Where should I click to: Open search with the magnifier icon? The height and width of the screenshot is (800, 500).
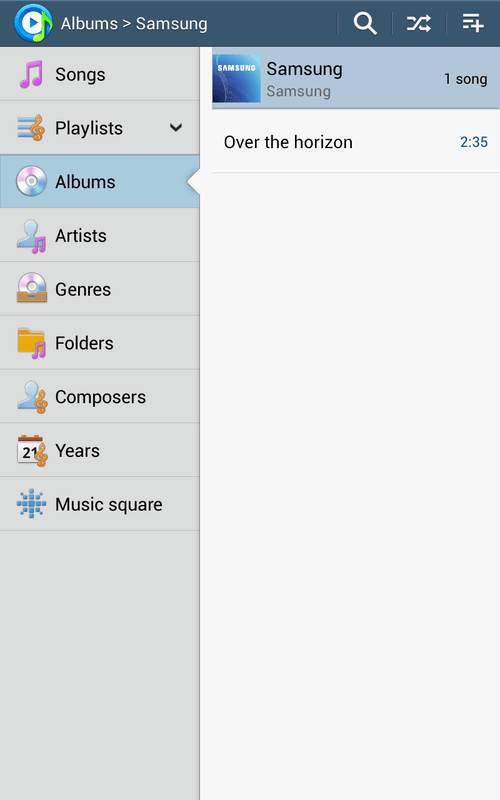click(x=365, y=23)
